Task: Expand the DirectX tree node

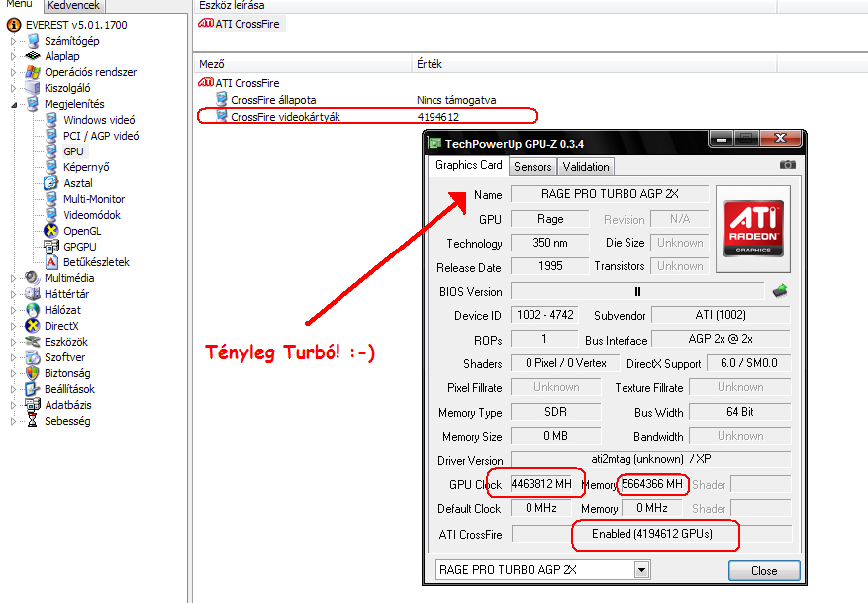Action: [x=13, y=326]
